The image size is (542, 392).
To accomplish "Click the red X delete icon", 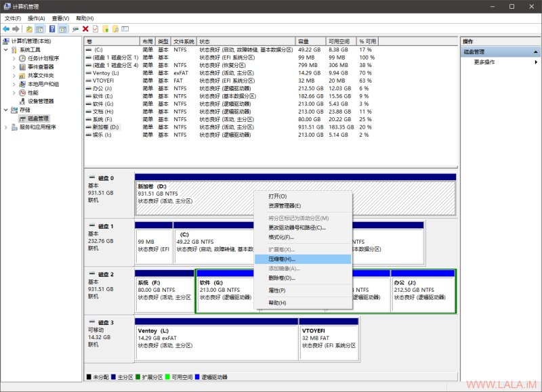I will coord(85,29).
